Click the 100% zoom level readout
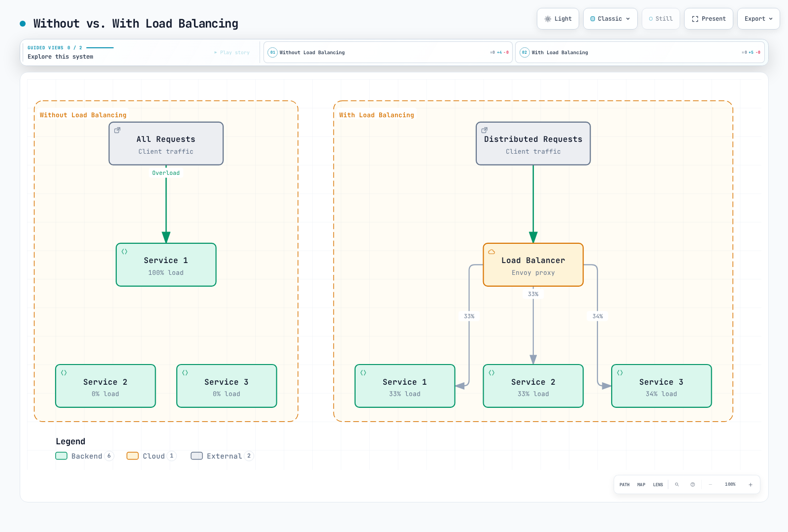Viewport: 788px width, 532px height. pyautogui.click(x=730, y=485)
